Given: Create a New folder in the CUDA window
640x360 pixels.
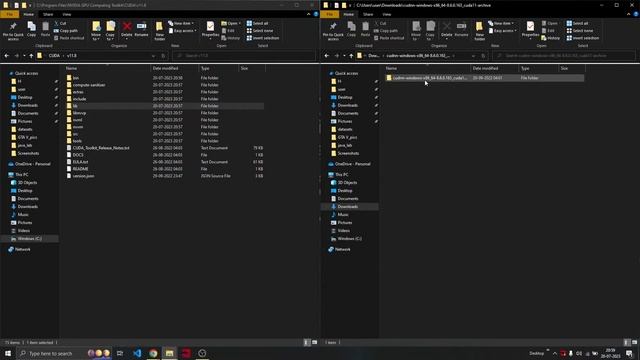Looking at the screenshot, I should click(x=160, y=31).
